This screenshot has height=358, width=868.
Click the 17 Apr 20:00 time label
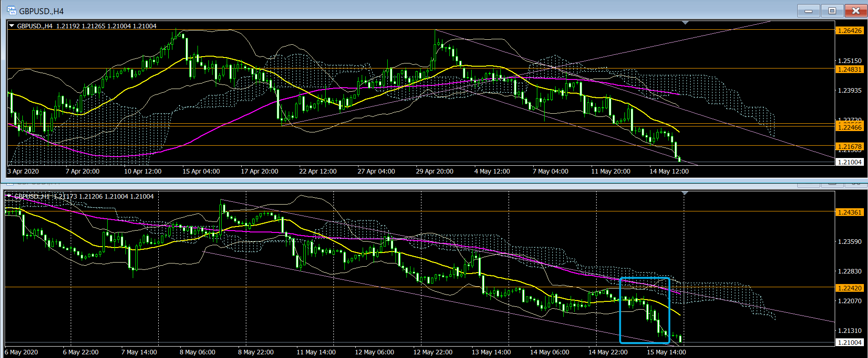260,171
